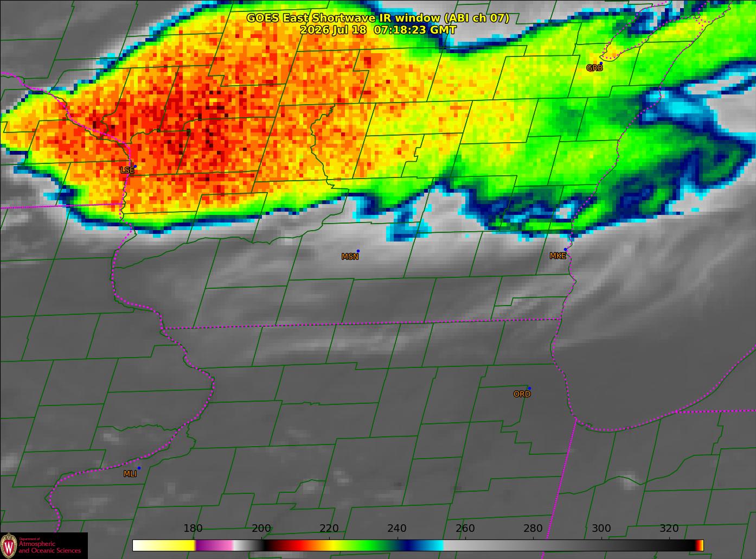Click the GRB station marker label
756x559 pixels.
(x=594, y=68)
